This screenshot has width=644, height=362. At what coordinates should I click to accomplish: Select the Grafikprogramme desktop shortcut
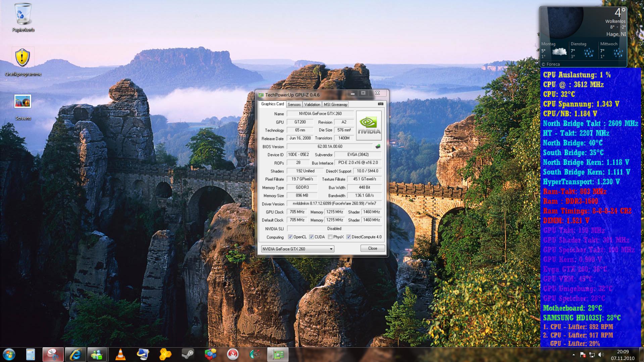point(23,62)
